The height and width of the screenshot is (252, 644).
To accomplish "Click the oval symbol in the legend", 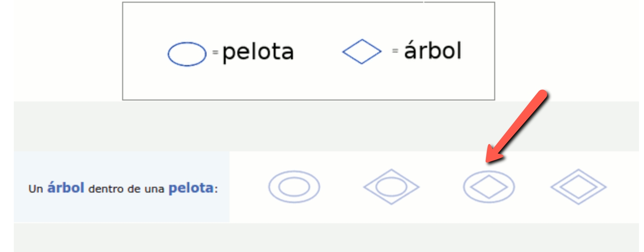I will click(x=187, y=54).
